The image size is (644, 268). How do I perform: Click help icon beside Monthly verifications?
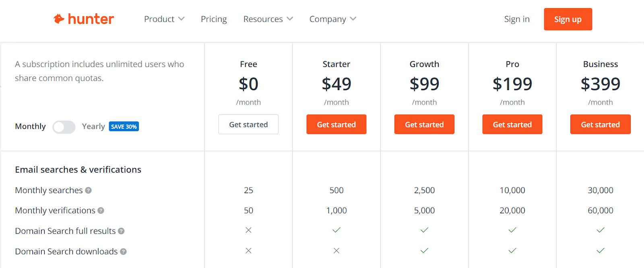pyautogui.click(x=101, y=210)
